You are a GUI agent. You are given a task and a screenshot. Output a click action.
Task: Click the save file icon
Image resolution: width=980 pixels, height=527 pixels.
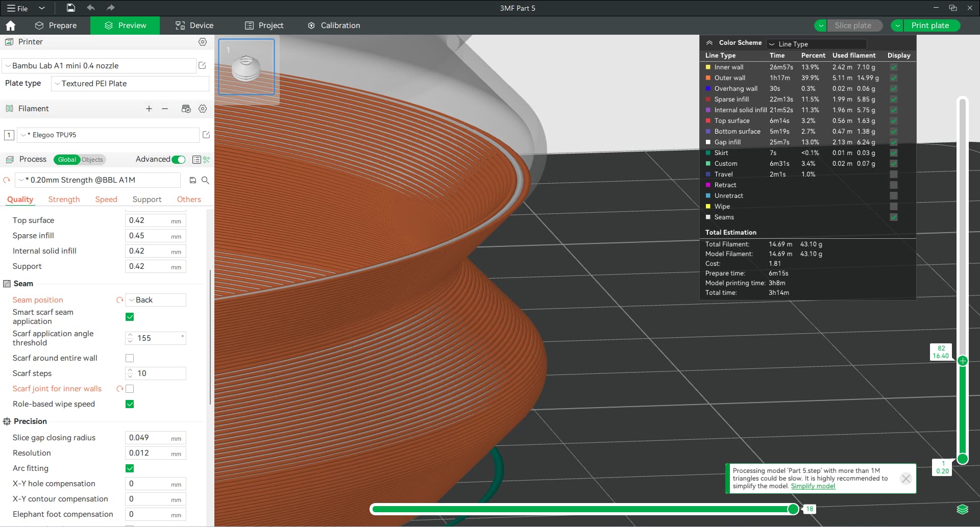tap(71, 8)
